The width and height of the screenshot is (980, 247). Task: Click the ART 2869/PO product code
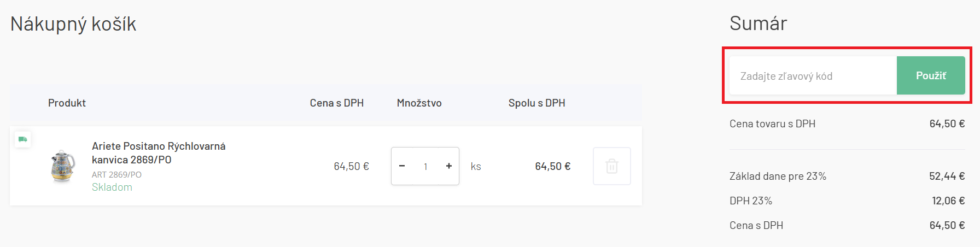tap(116, 174)
